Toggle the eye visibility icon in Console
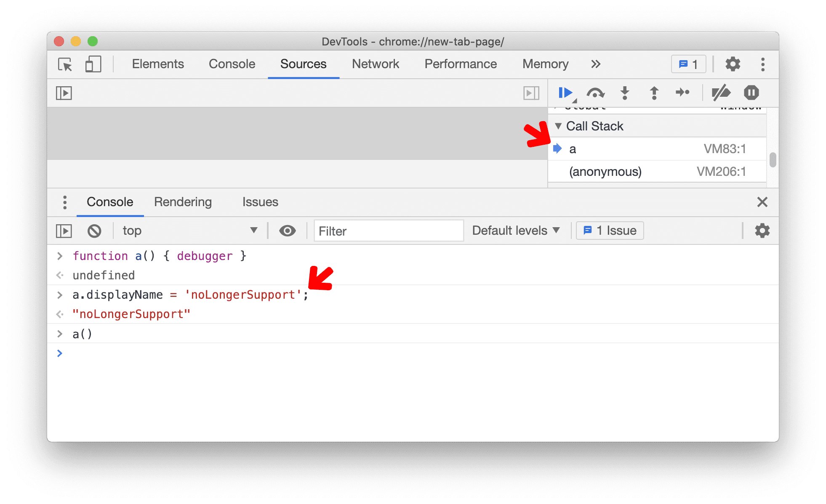This screenshot has width=826, height=504. click(287, 230)
